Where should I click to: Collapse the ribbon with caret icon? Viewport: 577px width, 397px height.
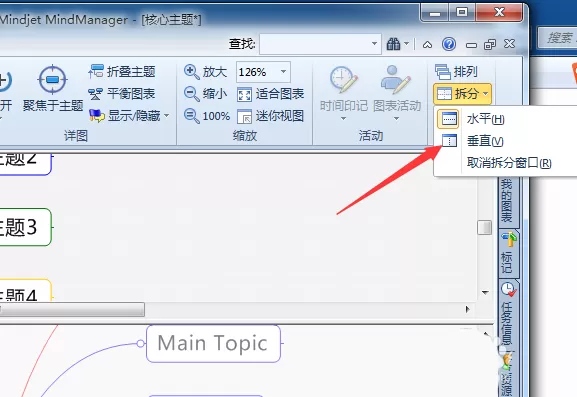point(427,45)
